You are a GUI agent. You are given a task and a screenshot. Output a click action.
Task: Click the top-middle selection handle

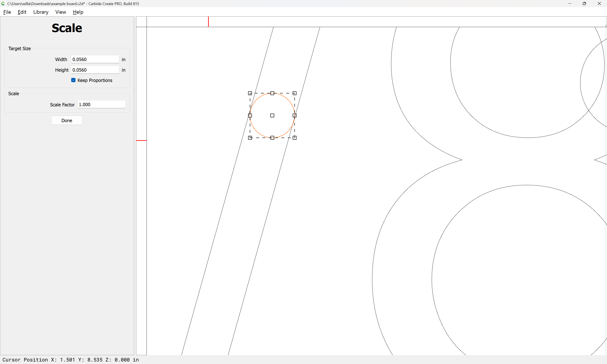(x=272, y=93)
